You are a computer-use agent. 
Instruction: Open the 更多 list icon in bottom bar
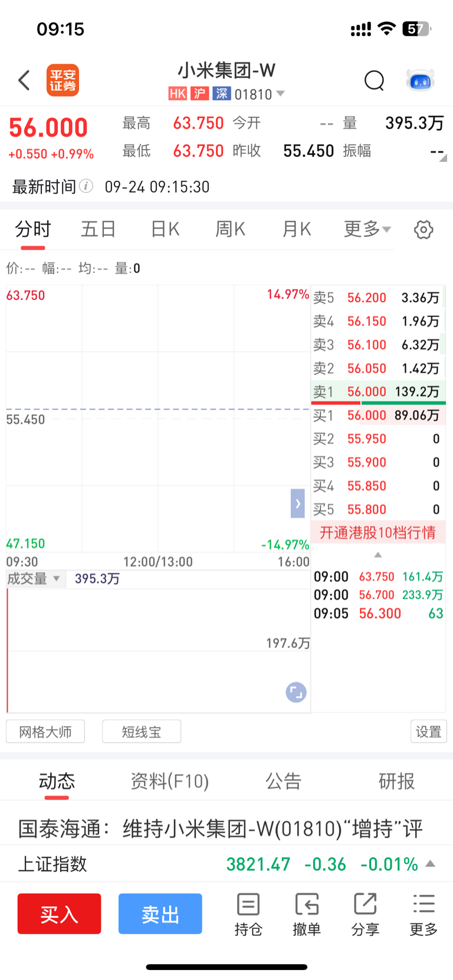coord(424,914)
